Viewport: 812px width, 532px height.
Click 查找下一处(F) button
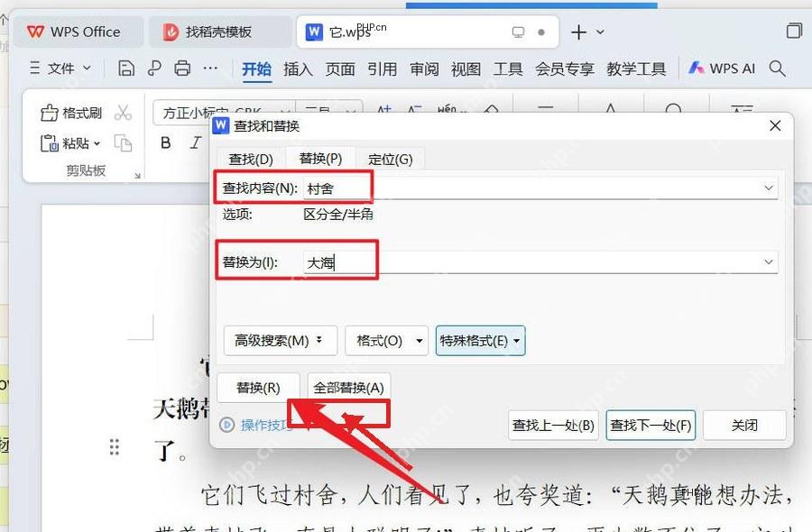651,426
